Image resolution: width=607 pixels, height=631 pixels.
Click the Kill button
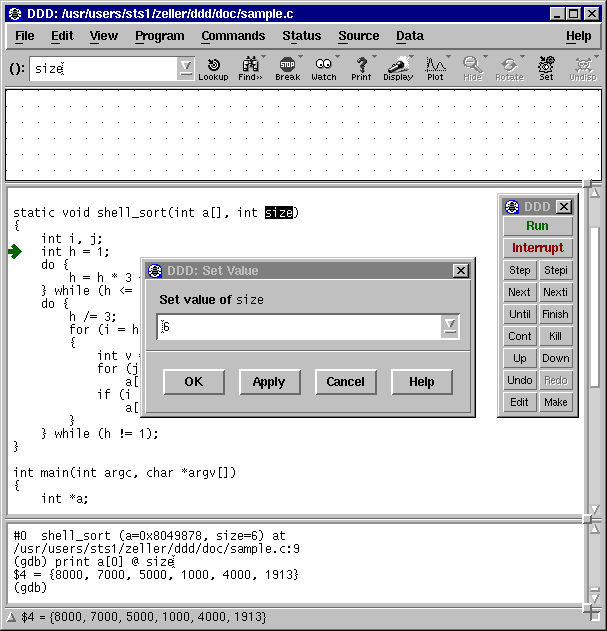(555, 336)
